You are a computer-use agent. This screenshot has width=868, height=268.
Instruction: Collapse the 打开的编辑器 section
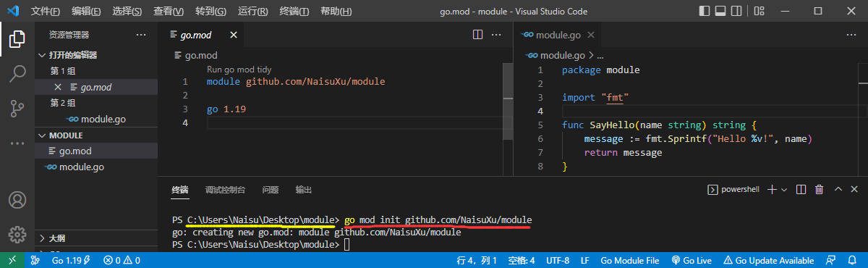tap(96, 55)
